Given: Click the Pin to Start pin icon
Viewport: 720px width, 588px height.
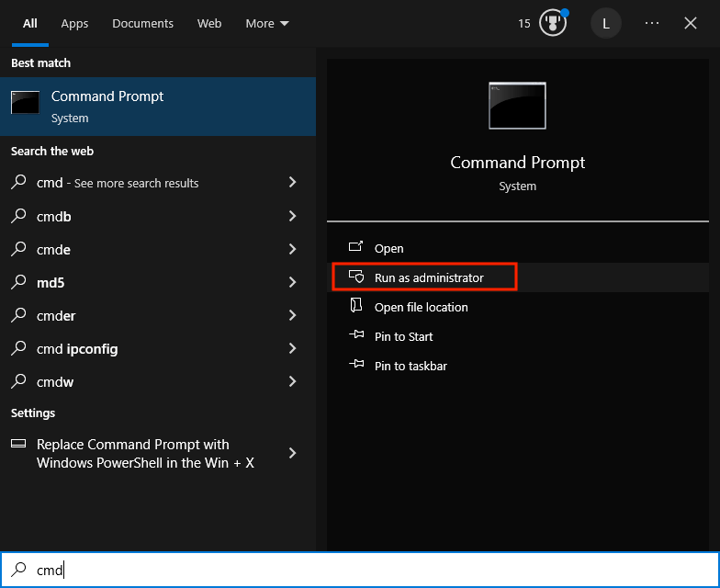Looking at the screenshot, I should coord(356,334).
